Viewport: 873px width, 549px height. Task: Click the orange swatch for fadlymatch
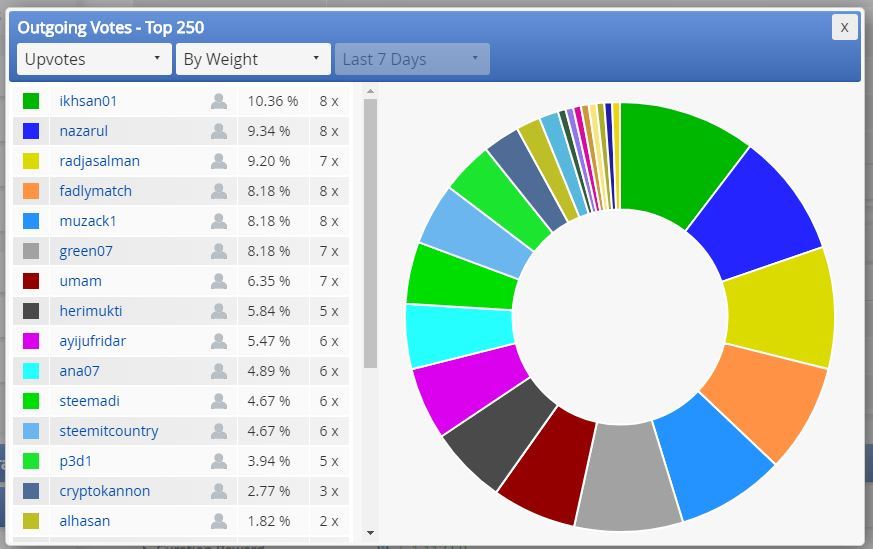click(x=31, y=192)
